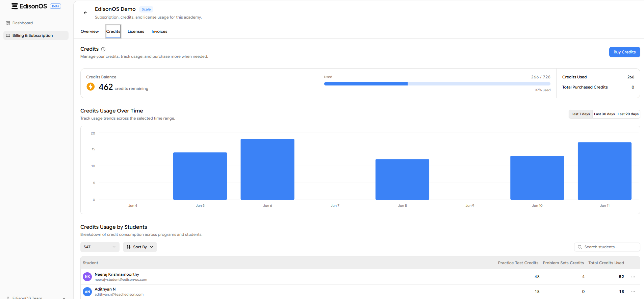Click Neeraj's practice test value 48
Screen dimensions: 644x299
pyautogui.click(x=537, y=277)
